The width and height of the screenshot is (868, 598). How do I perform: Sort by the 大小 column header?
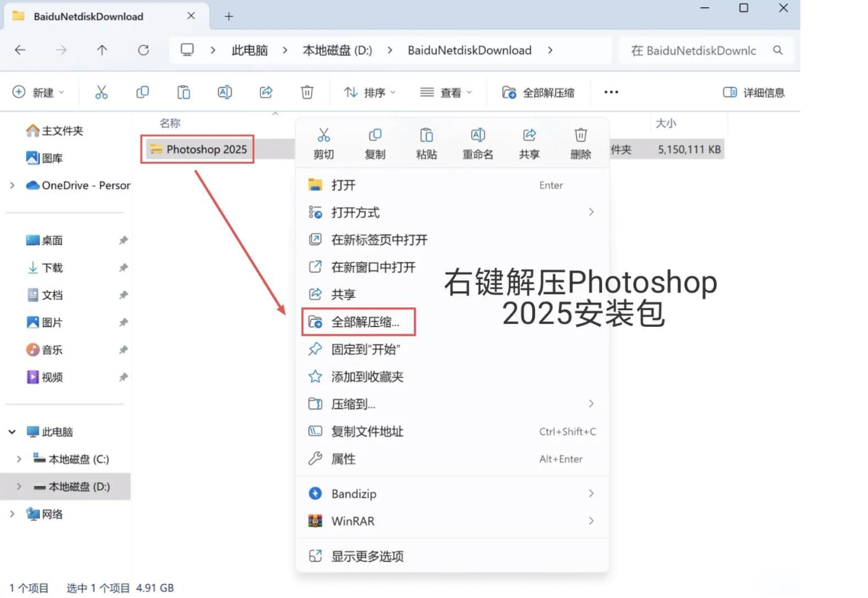point(666,124)
